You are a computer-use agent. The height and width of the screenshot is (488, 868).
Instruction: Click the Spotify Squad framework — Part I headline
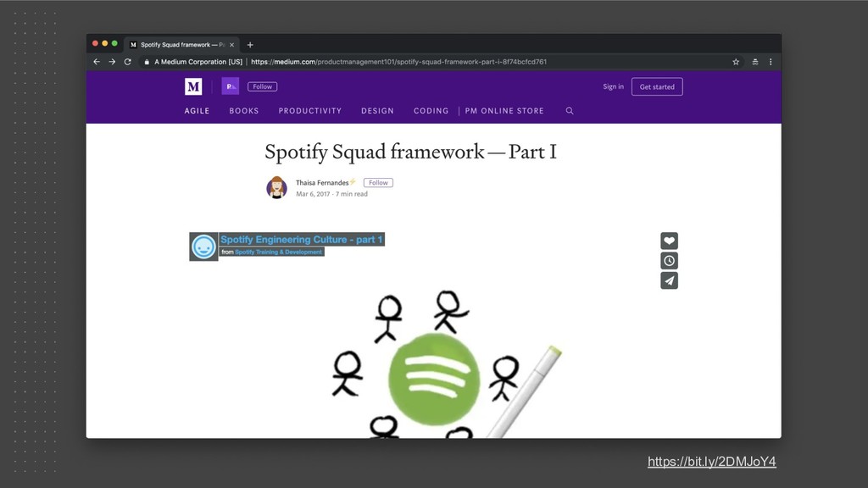click(x=411, y=152)
